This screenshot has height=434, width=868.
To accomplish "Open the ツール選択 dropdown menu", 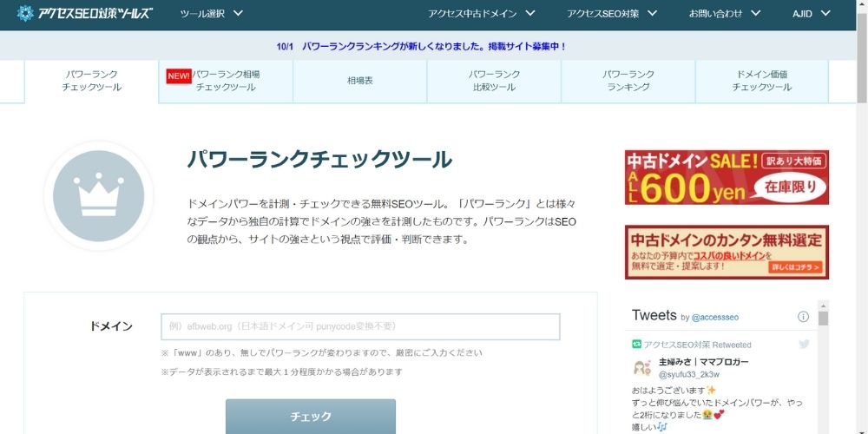I will pos(212,13).
